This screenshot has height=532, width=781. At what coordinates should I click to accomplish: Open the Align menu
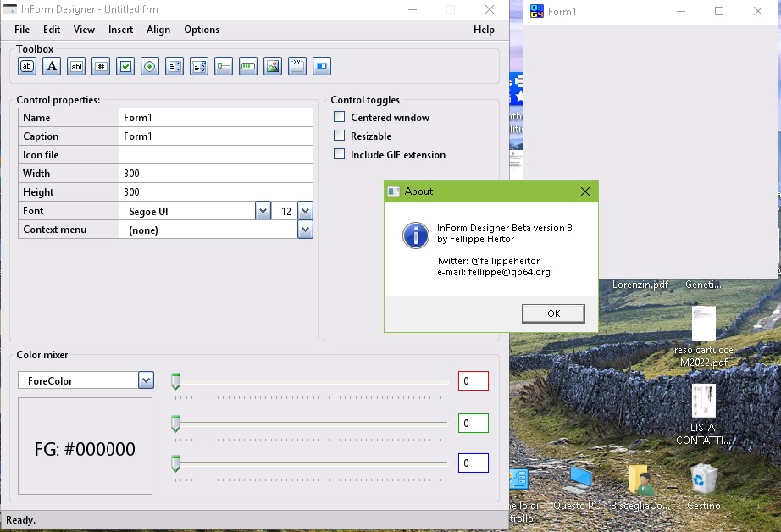tap(158, 30)
